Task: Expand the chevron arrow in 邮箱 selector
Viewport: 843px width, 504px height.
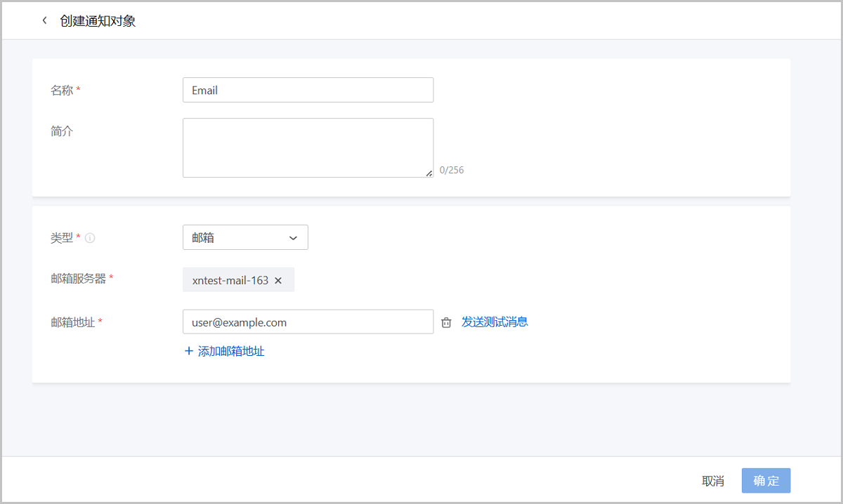Action: [294, 238]
